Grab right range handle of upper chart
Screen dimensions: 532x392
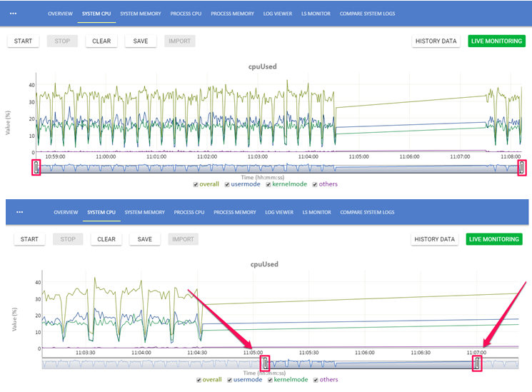coord(522,168)
